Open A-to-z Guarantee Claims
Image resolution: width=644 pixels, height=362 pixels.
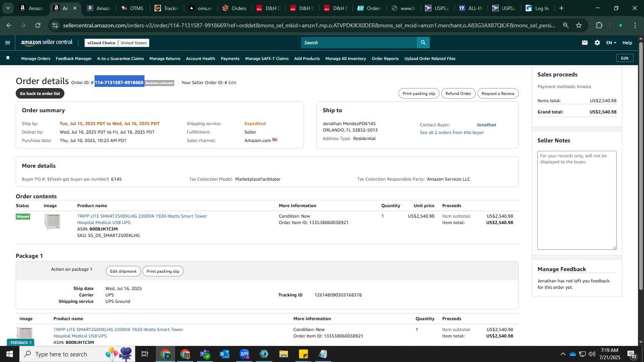(x=120, y=58)
